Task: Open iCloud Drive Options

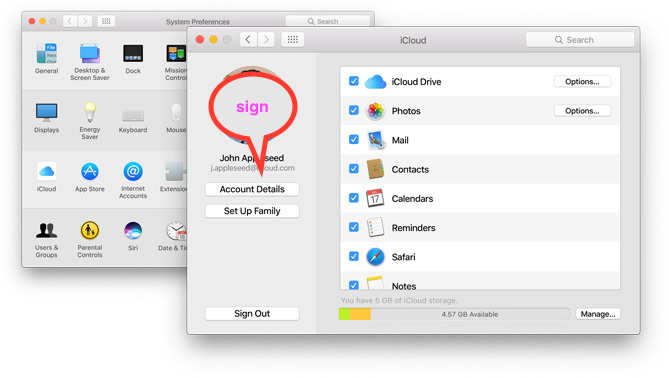Action: [x=582, y=81]
